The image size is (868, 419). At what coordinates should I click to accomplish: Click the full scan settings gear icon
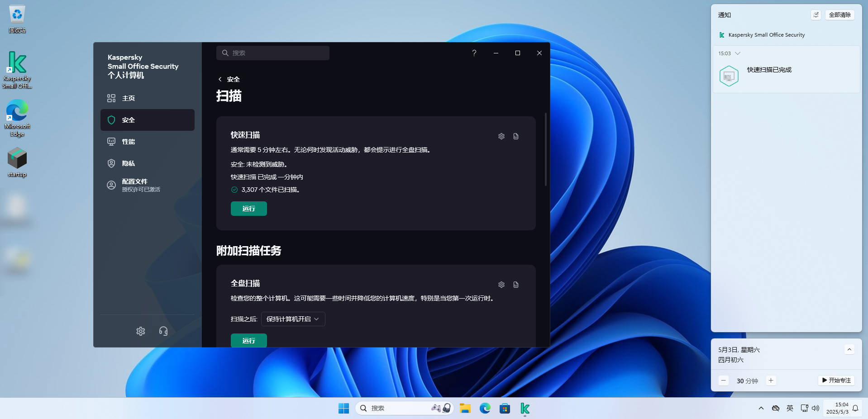coord(501,285)
